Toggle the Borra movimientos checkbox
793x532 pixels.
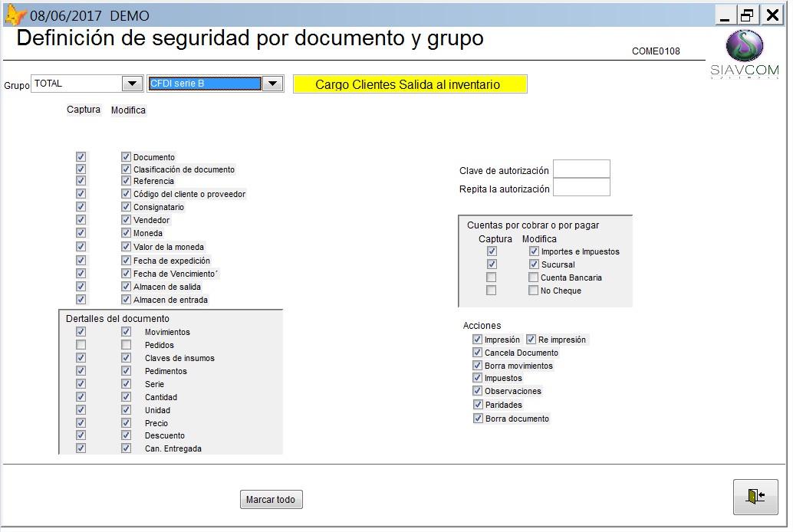click(478, 365)
